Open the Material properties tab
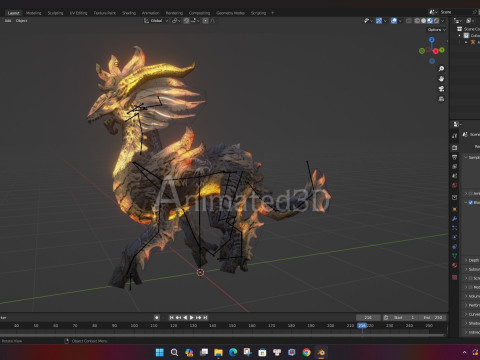The image size is (480, 360). pos(455,265)
